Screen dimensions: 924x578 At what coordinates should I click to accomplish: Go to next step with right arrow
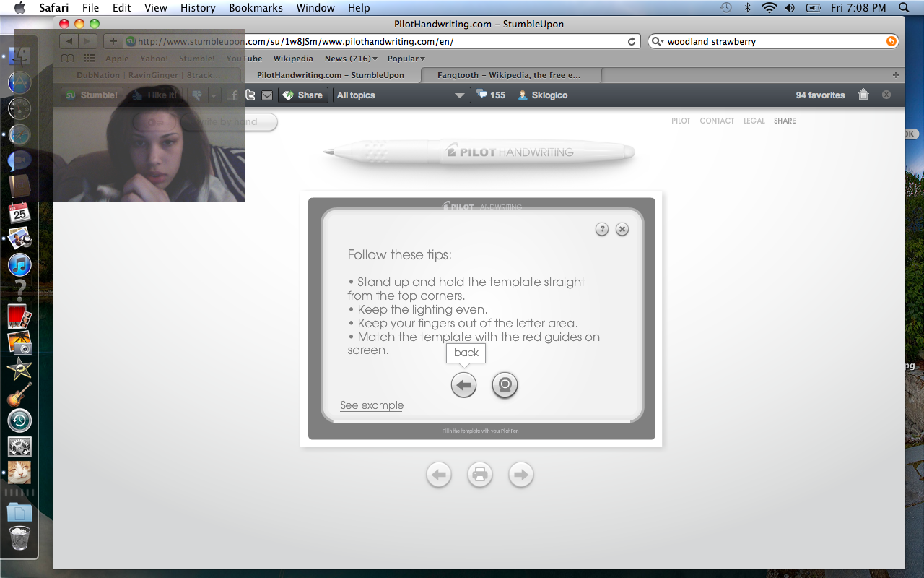[x=521, y=475]
